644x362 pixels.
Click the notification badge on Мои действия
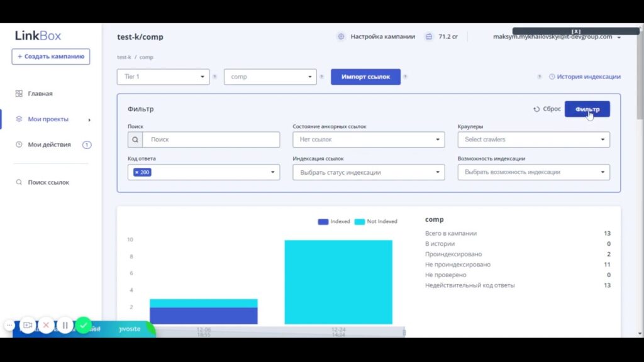pos(87,145)
